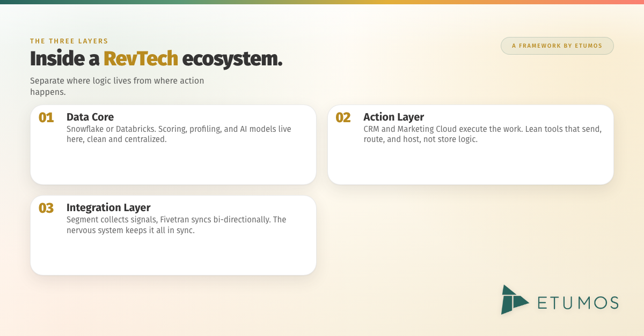Click the 01 number on Data Core card

(x=46, y=117)
